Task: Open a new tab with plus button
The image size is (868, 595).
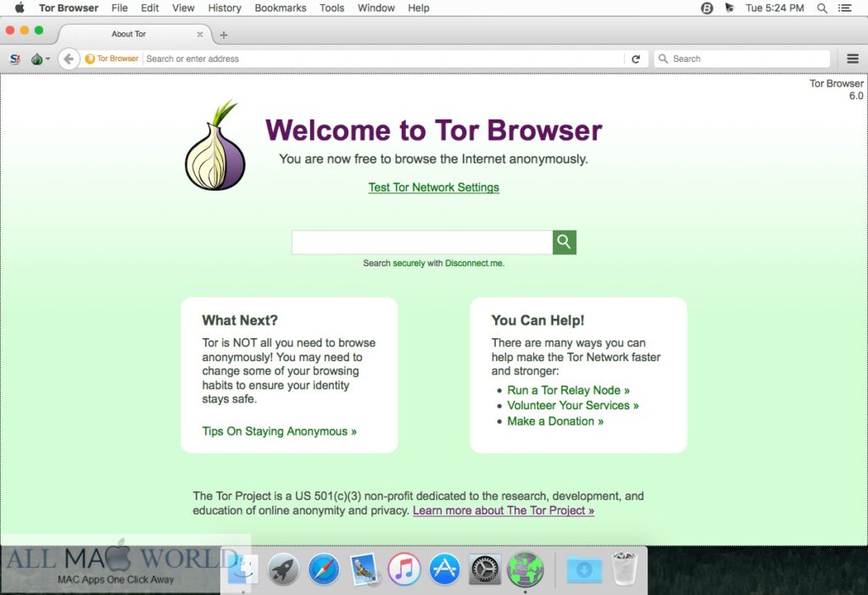Action: point(224,35)
